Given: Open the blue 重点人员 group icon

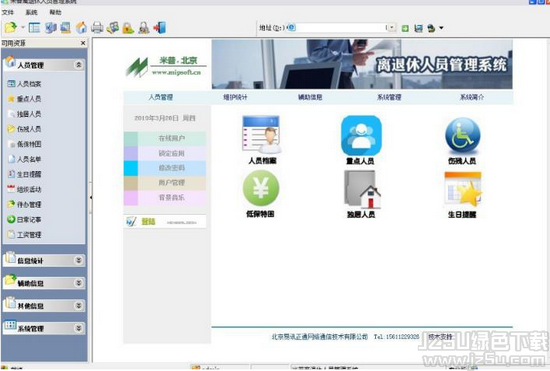Looking at the screenshot, I should [x=361, y=136].
